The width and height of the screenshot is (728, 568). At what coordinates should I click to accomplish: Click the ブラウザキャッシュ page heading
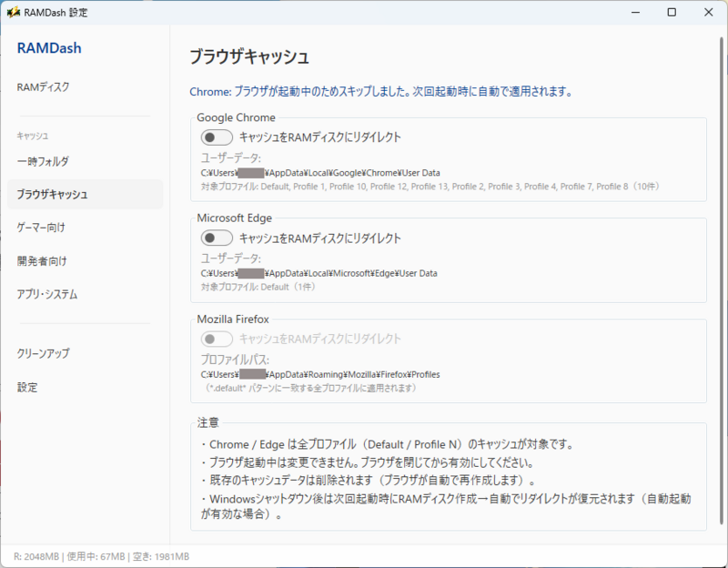(249, 56)
